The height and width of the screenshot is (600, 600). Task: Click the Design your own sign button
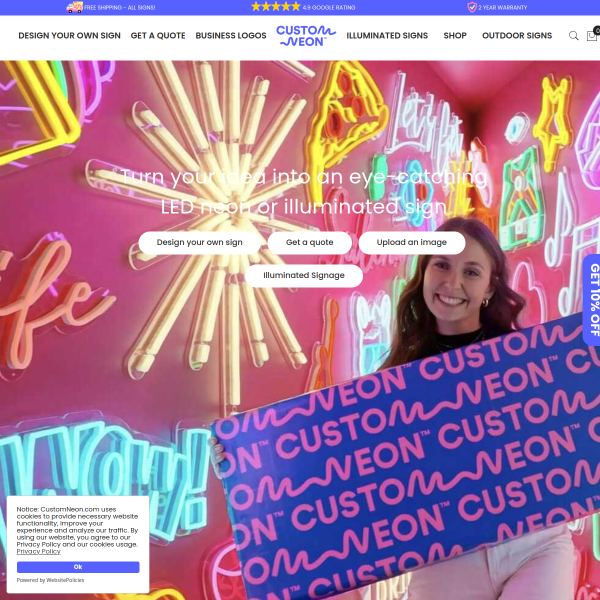click(199, 243)
